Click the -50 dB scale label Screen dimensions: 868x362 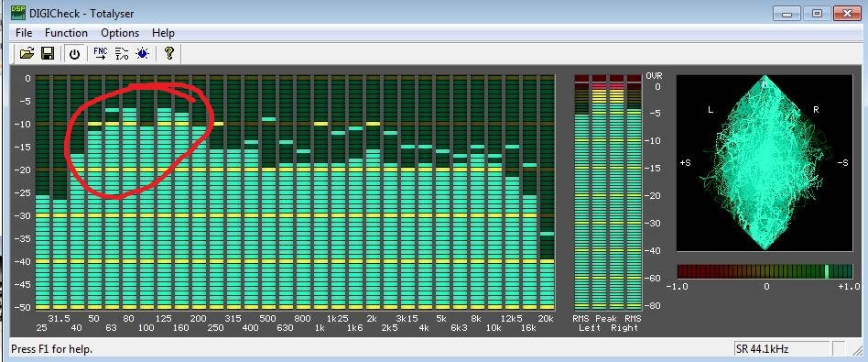coord(22,307)
